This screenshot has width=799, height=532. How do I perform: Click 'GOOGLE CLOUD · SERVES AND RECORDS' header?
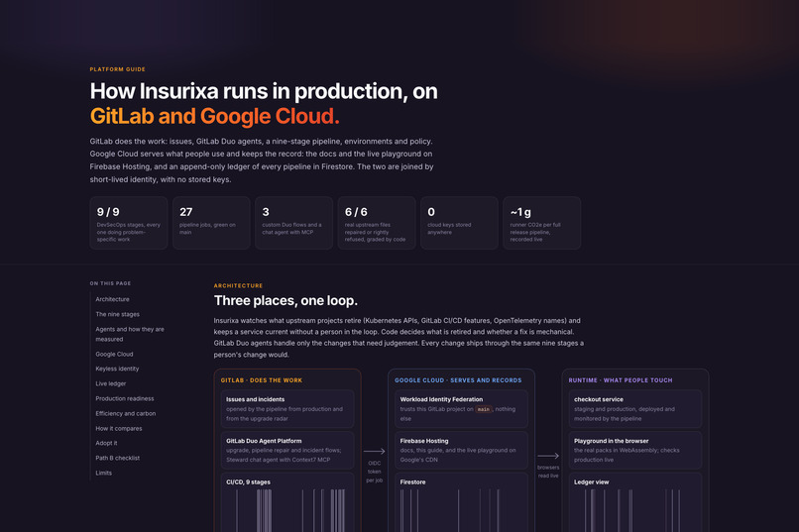click(x=458, y=380)
